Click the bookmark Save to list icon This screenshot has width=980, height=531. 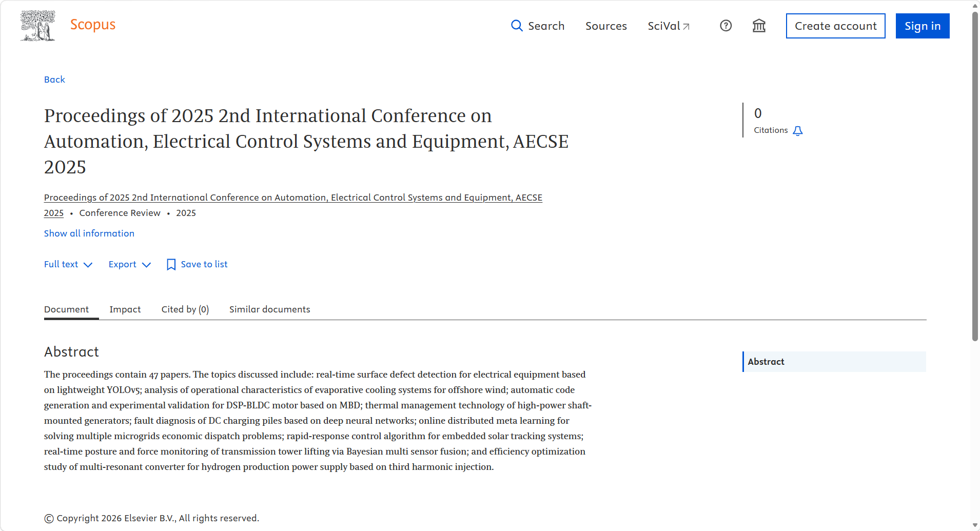pos(171,265)
